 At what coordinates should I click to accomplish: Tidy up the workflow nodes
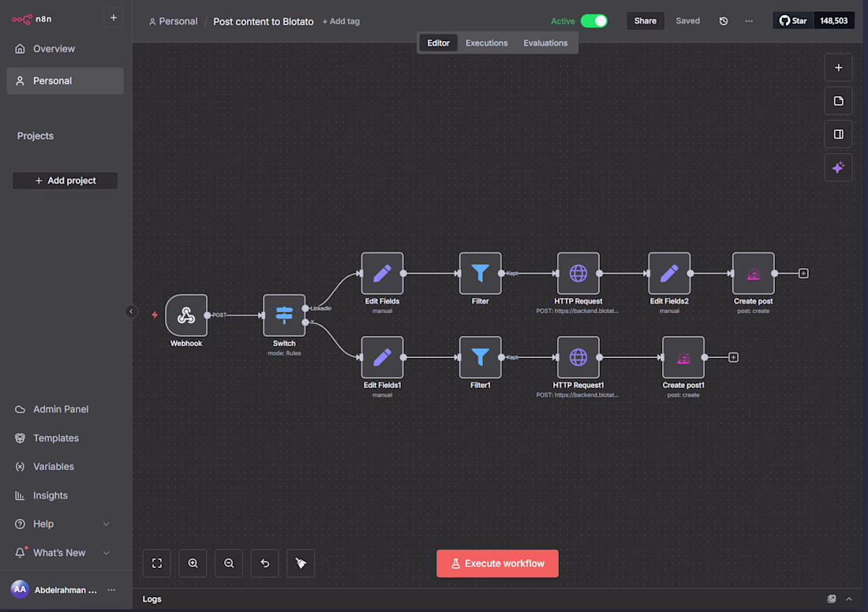tap(301, 563)
